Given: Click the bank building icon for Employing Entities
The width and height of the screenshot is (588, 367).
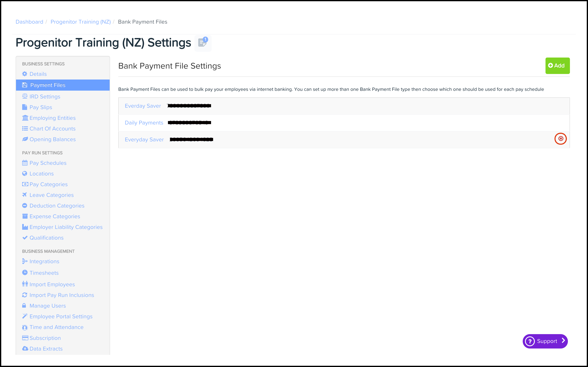Looking at the screenshot, I should pos(25,118).
